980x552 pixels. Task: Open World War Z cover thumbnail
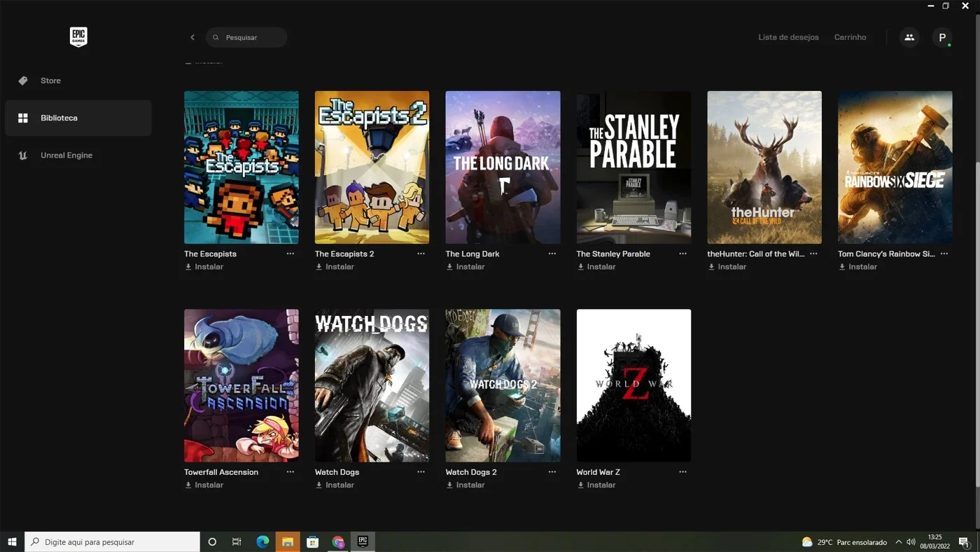click(x=633, y=385)
